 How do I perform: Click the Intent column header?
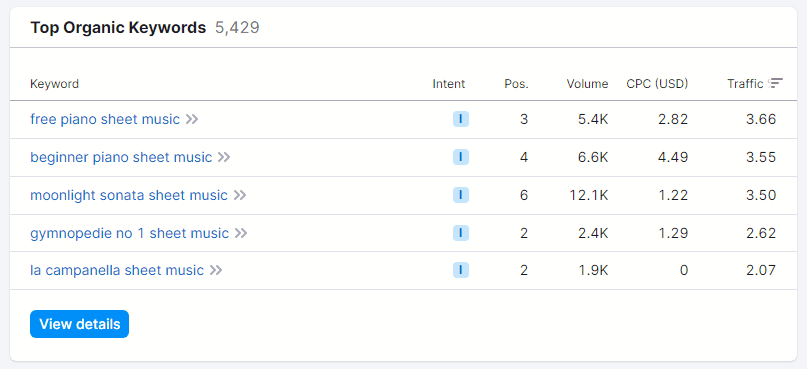449,84
